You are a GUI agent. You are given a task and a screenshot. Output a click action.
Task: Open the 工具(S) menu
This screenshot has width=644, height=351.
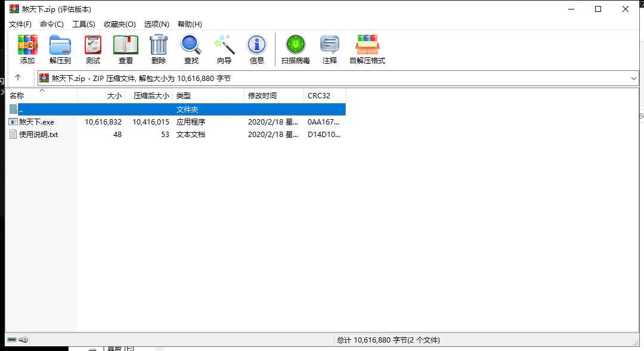coord(84,24)
